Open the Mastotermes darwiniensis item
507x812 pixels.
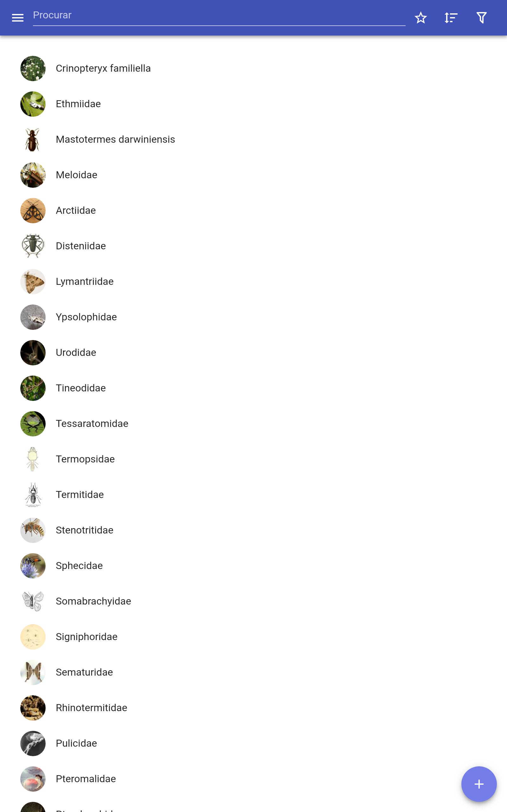(x=253, y=140)
